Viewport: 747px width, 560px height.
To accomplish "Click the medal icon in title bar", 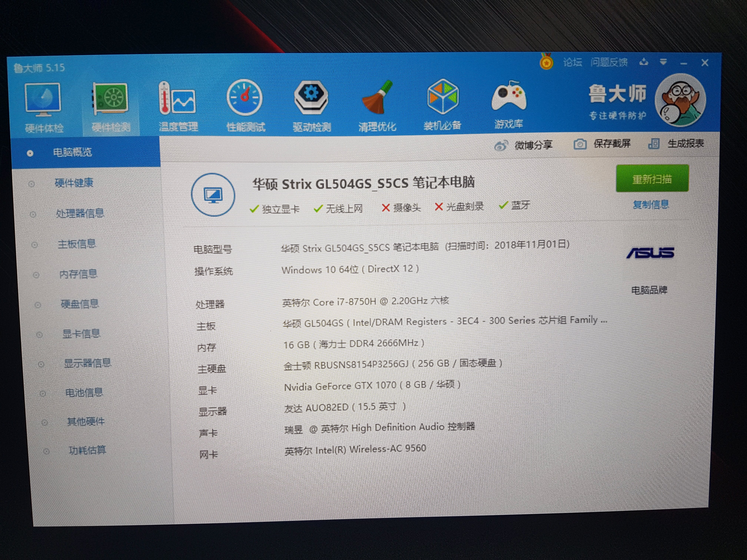I will pyautogui.click(x=546, y=62).
